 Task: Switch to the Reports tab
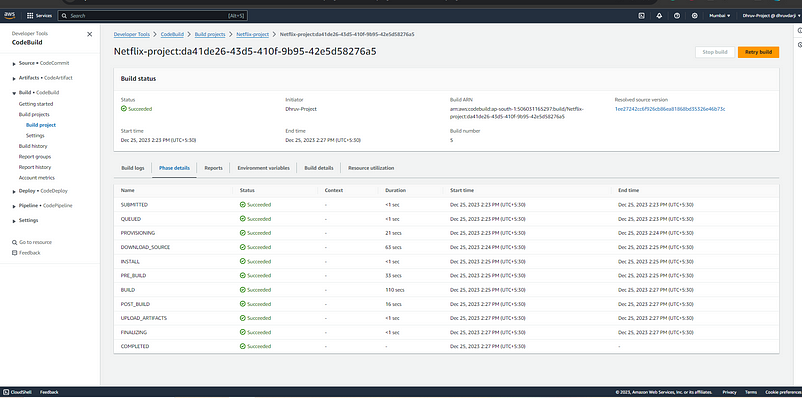coord(213,168)
